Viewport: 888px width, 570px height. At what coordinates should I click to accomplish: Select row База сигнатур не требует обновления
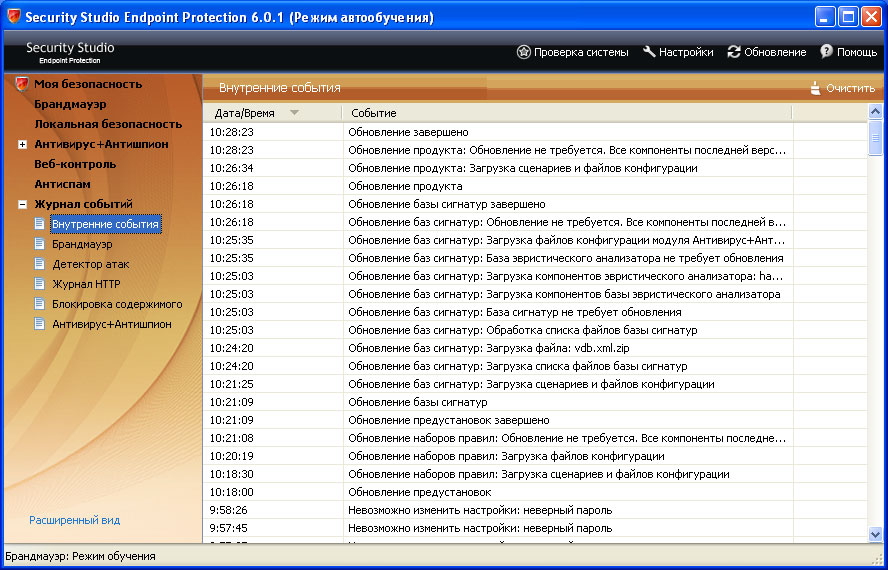535,312
